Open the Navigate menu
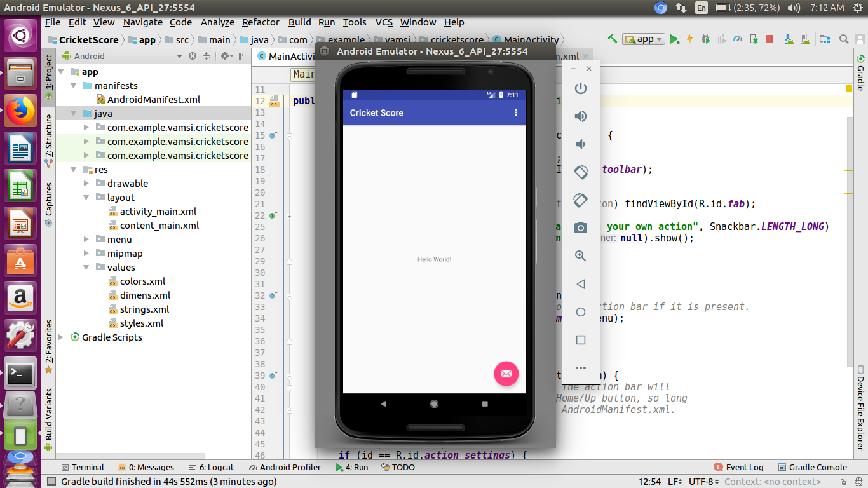868x488 pixels. point(143,22)
